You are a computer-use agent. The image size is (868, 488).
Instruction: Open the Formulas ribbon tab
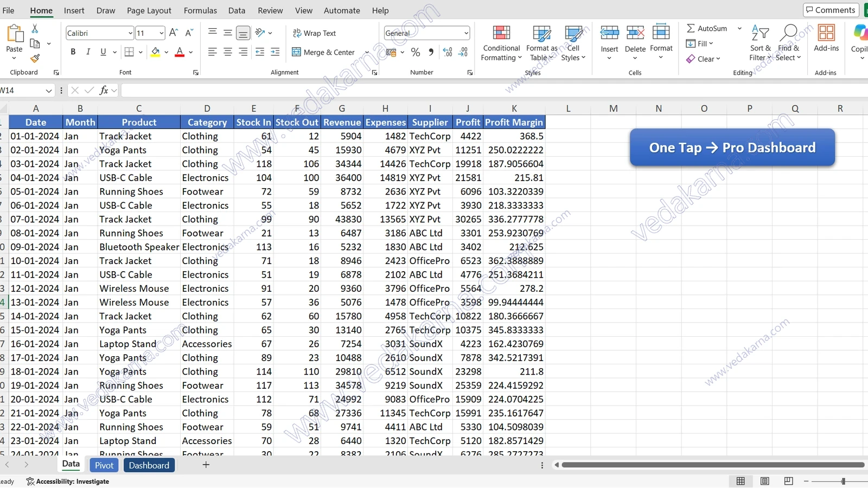(200, 10)
